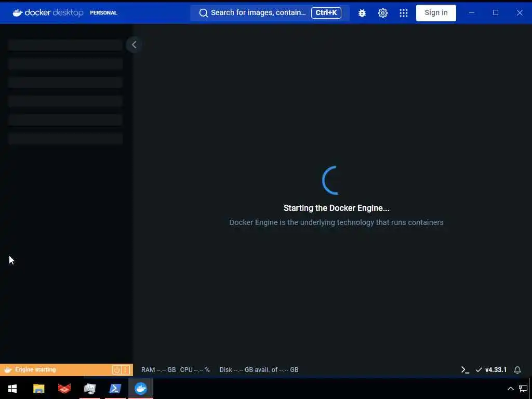Minimize the Docker Desktop window

click(472, 13)
